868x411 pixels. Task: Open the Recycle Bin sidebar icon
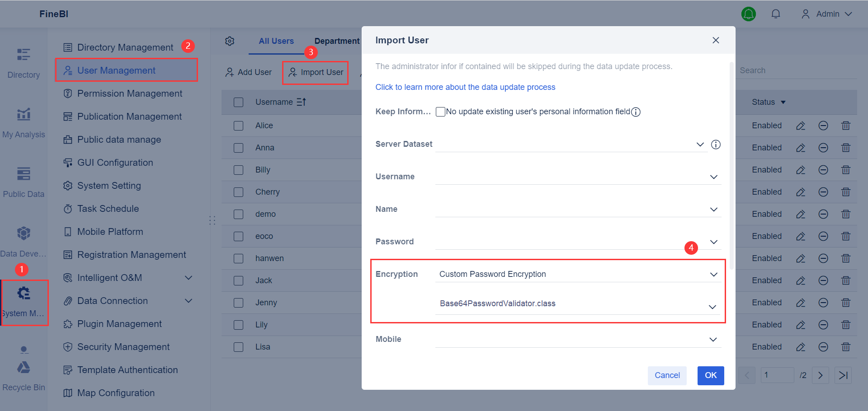24,368
